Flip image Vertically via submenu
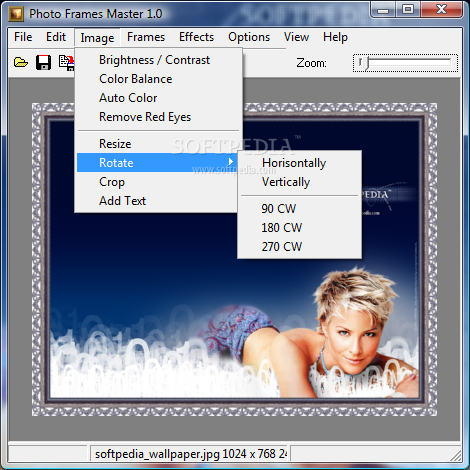Image resolution: width=470 pixels, height=470 pixels. (299, 182)
